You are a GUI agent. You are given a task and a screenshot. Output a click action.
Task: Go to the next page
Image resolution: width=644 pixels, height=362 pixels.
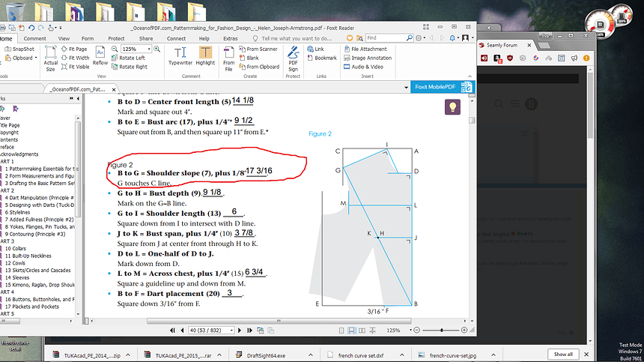(x=240, y=331)
